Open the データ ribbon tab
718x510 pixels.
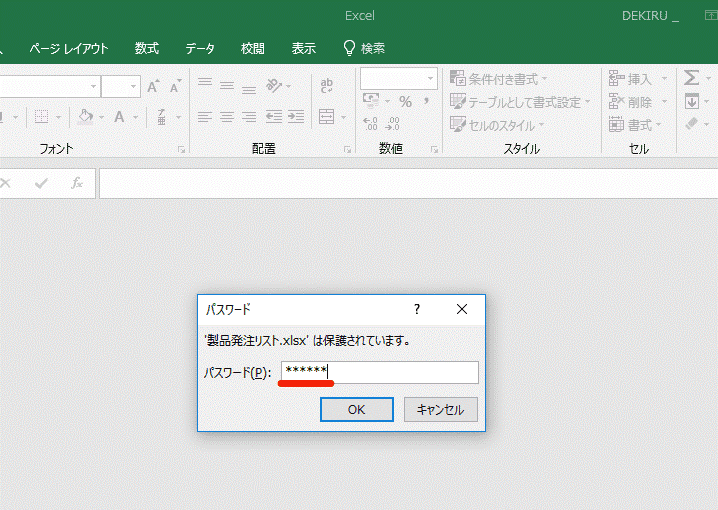click(x=200, y=48)
